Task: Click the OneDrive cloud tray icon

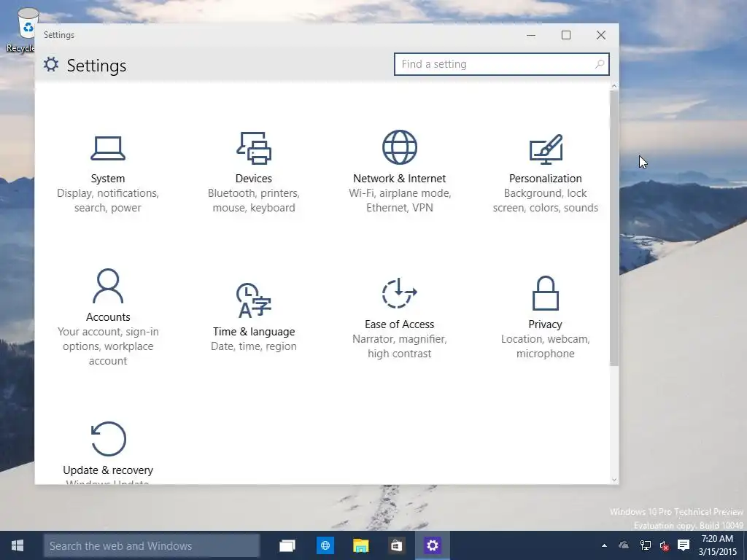Action: 624,545
